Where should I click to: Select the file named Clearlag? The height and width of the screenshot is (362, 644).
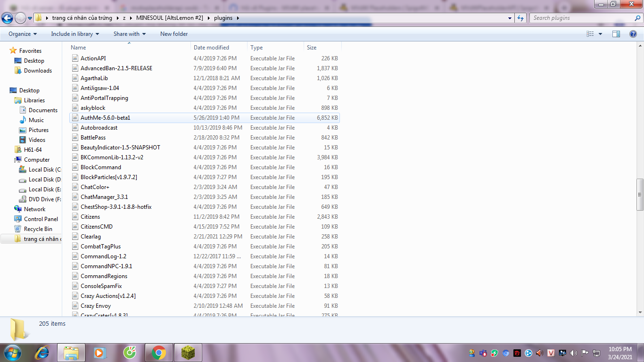click(91, 237)
